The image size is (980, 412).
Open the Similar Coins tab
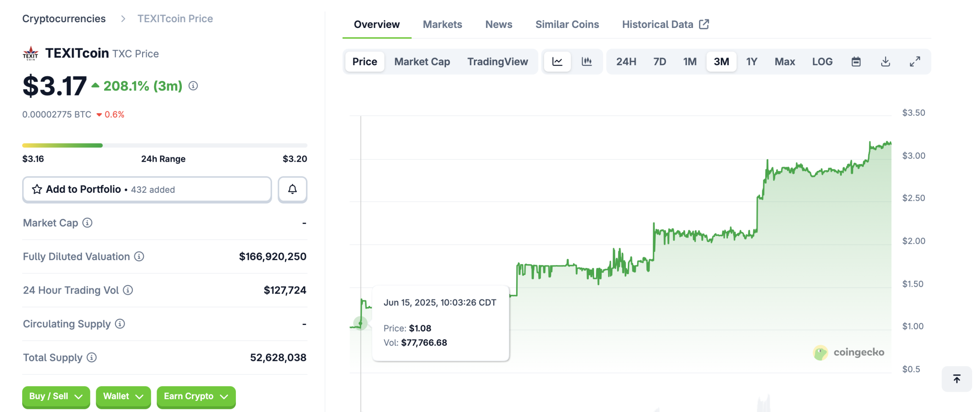point(567,25)
